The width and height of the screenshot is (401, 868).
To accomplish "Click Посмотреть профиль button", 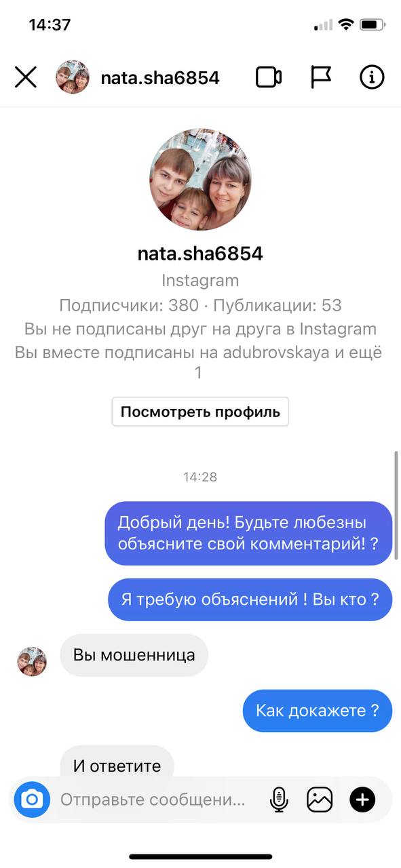I will [x=200, y=412].
